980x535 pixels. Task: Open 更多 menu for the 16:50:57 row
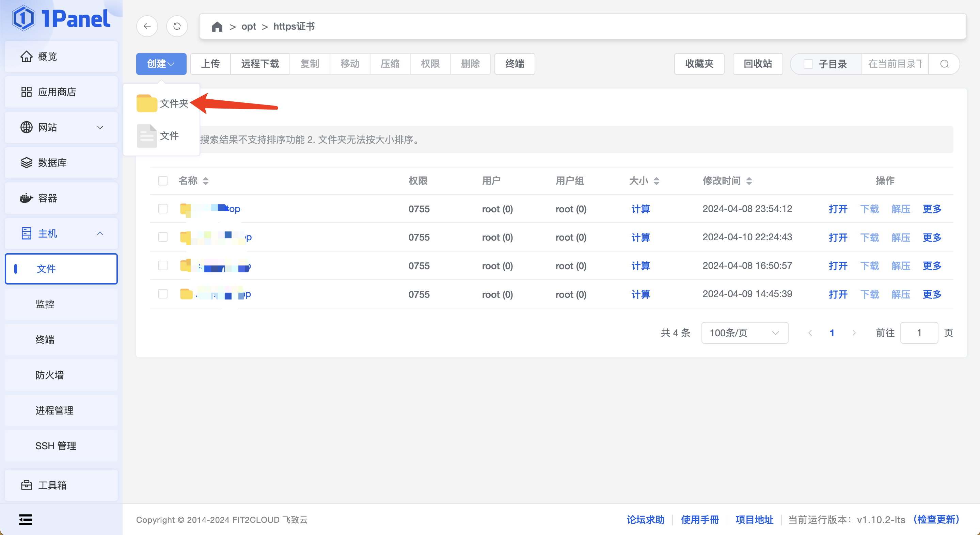click(932, 265)
